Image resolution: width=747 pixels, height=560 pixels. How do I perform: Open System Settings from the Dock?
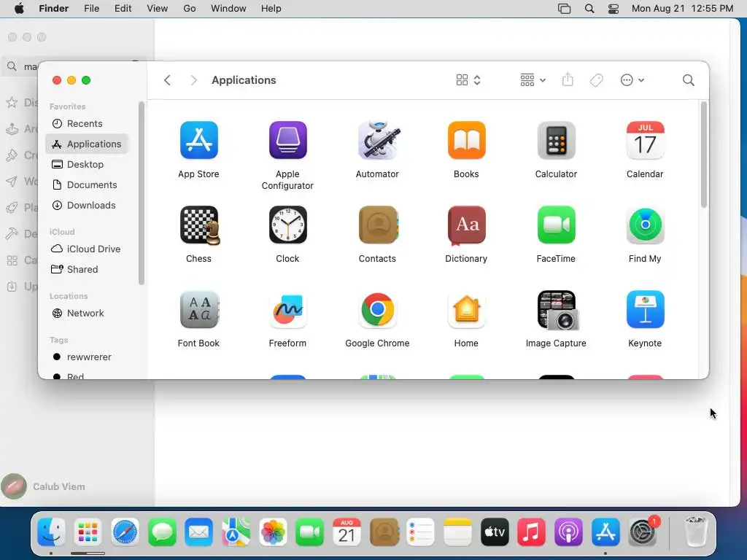[643, 532]
